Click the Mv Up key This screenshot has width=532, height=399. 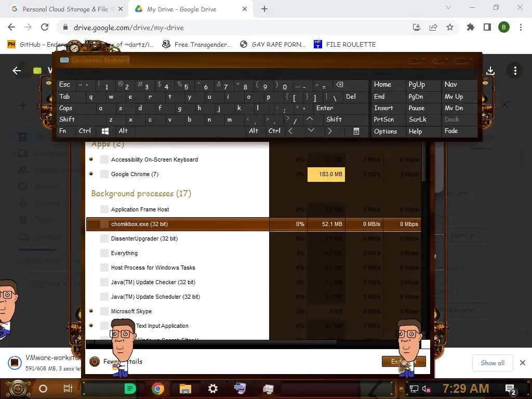(x=459, y=97)
